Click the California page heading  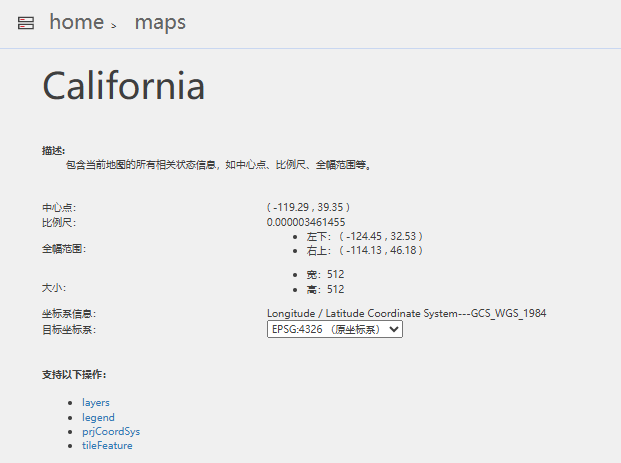pos(124,86)
